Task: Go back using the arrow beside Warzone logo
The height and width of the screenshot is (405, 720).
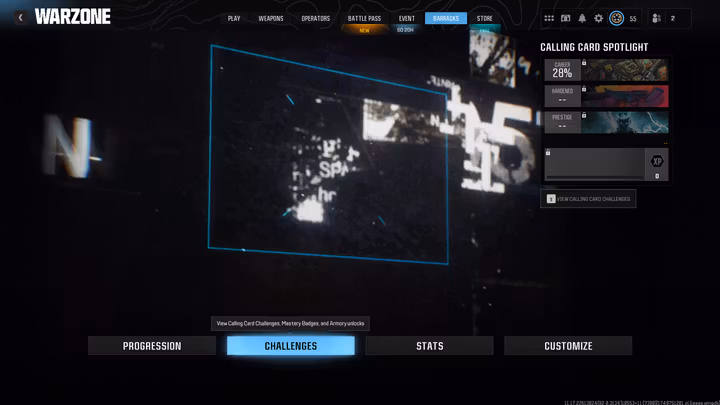Action: (x=20, y=17)
